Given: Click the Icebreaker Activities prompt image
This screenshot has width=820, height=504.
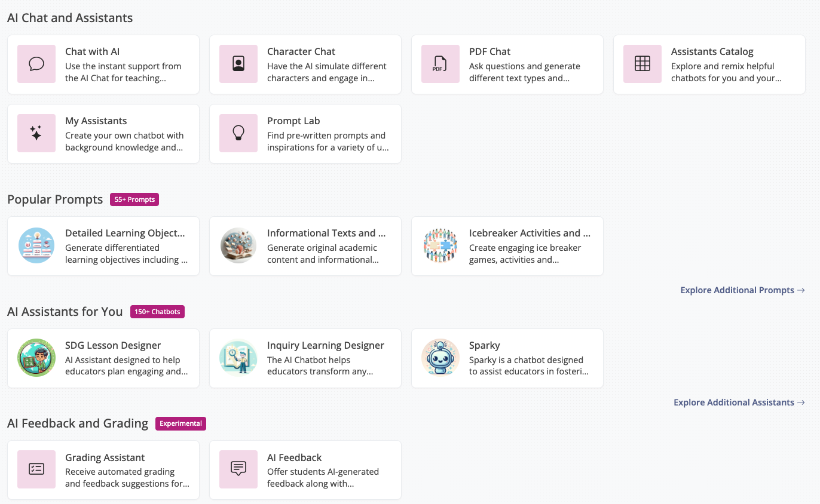Looking at the screenshot, I should pos(440,245).
